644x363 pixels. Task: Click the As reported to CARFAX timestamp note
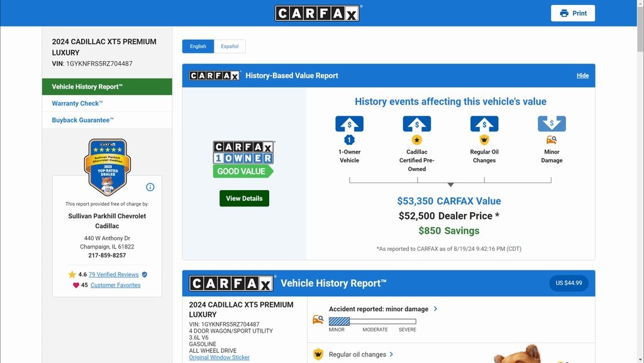point(449,249)
